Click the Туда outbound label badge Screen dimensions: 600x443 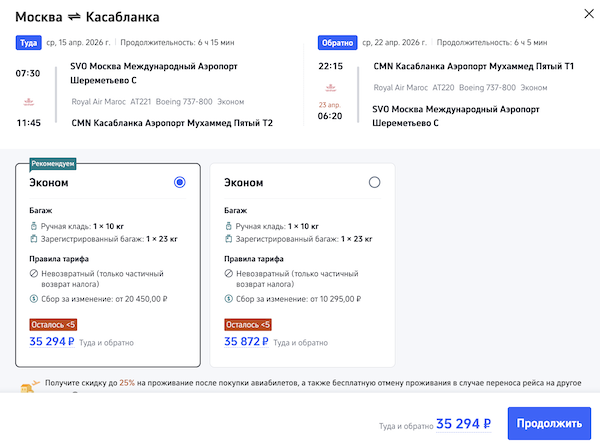[x=27, y=43]
